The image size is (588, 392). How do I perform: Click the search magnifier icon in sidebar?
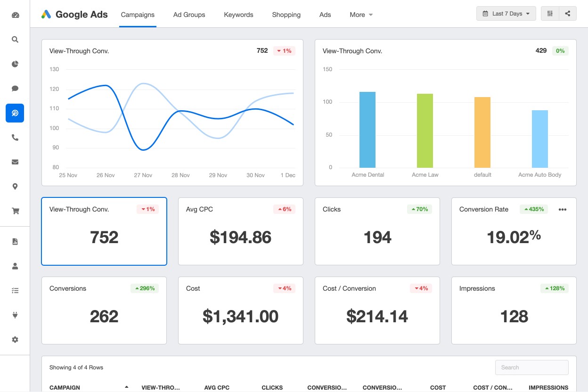[15, 40]
